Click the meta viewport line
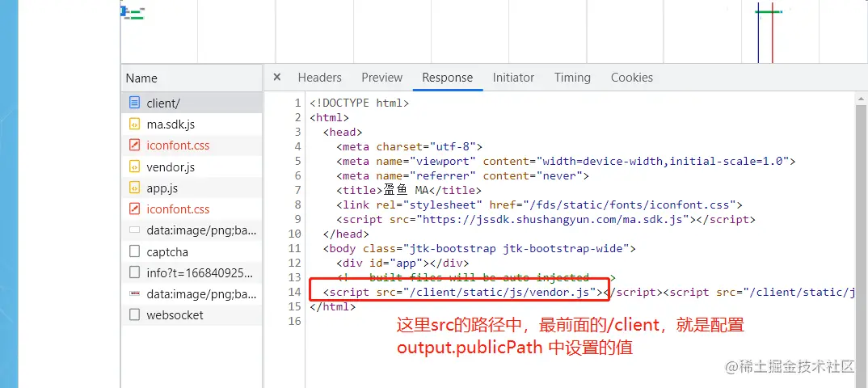 pos(565,161)
